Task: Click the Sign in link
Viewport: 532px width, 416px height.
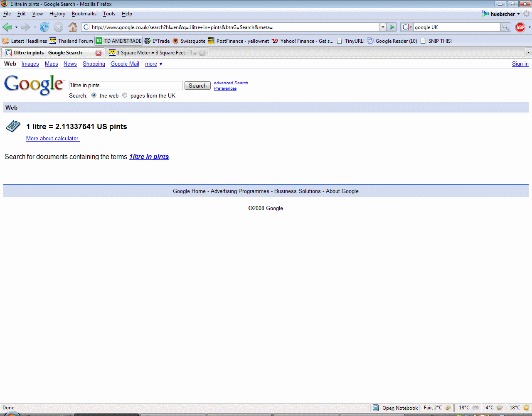Action: (520, 64)
